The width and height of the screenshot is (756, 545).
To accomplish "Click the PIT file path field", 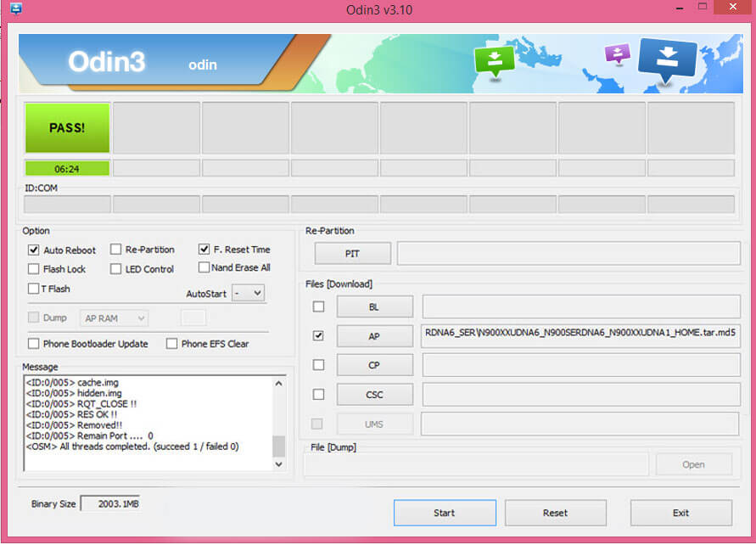I will pos(568,254).
